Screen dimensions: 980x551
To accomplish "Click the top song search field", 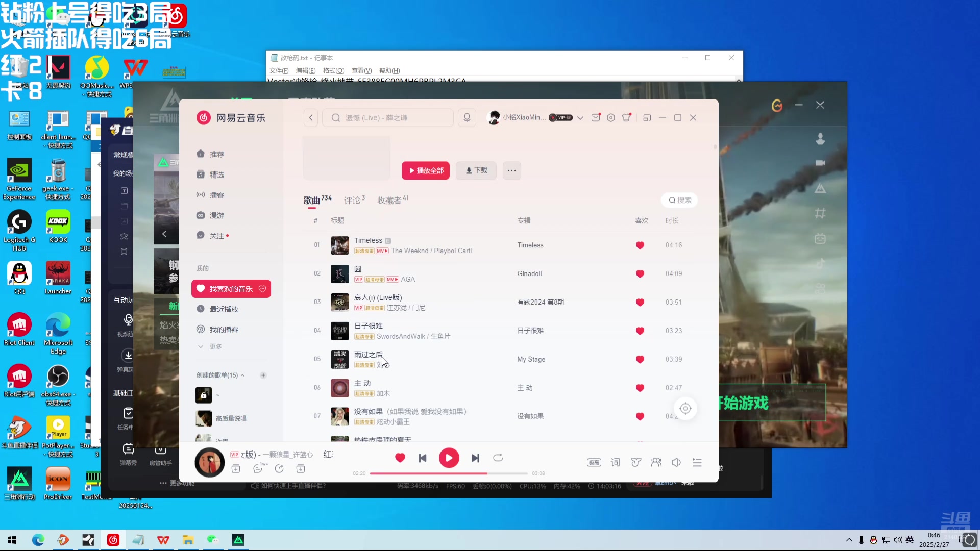I will [388, 118].
